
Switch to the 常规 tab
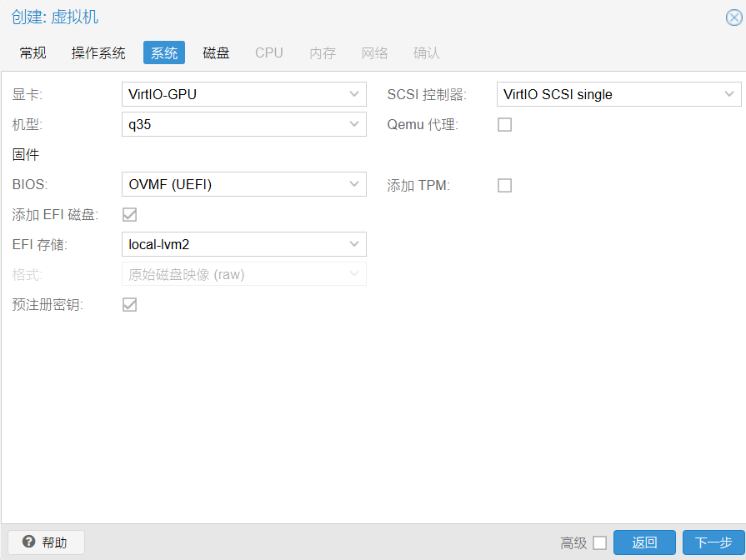(33, 53)
